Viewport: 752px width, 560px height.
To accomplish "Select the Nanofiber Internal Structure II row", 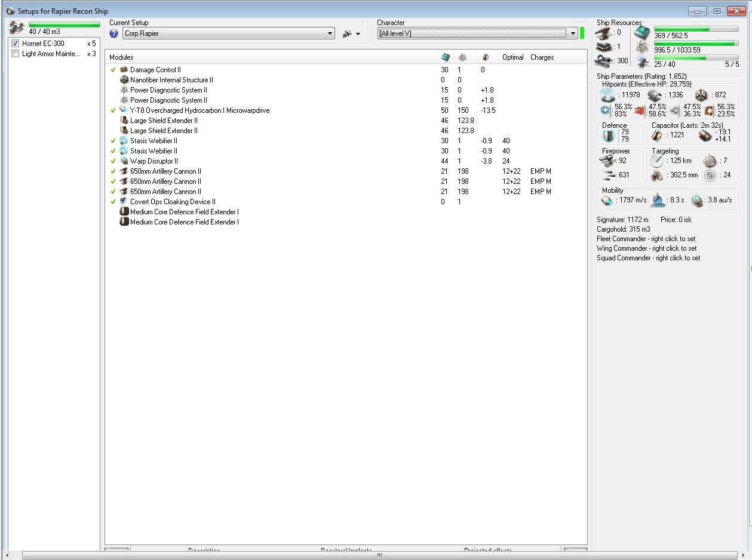I will click(x=346, y=80).
